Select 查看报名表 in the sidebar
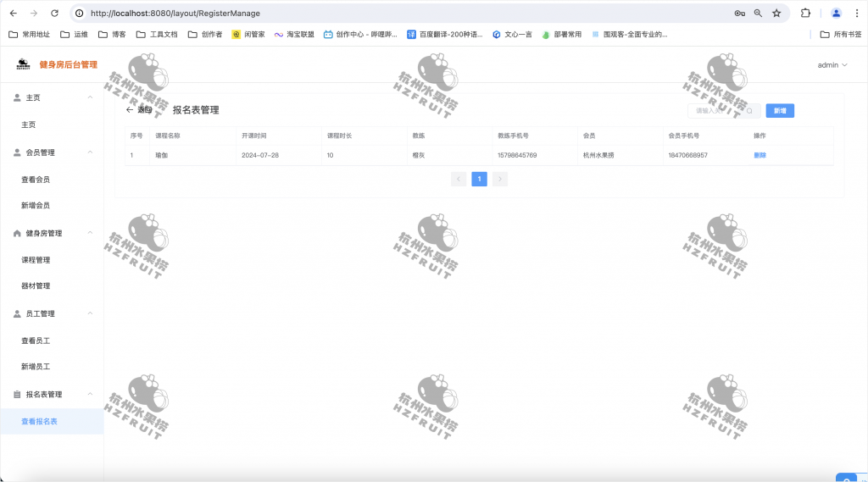The height and width of the screenshot is (482, 868). (52, 421)
